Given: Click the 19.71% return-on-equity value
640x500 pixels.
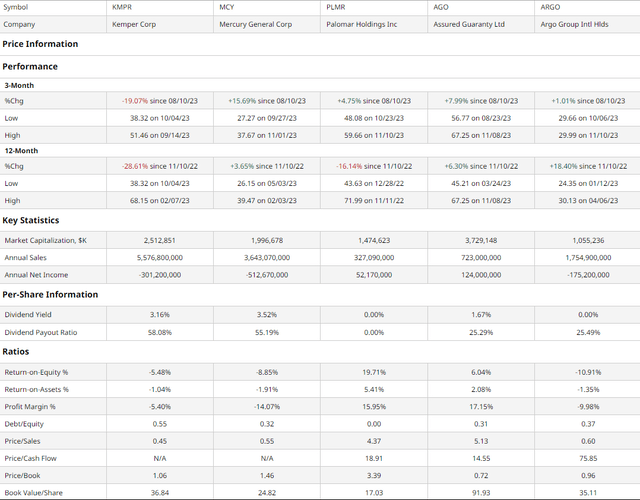Looking at the screenshot, I should [x=374, y=373].
